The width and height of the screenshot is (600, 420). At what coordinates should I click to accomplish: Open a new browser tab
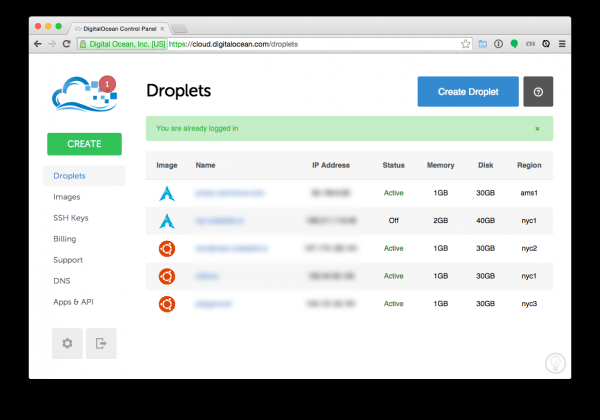[179, 29]
